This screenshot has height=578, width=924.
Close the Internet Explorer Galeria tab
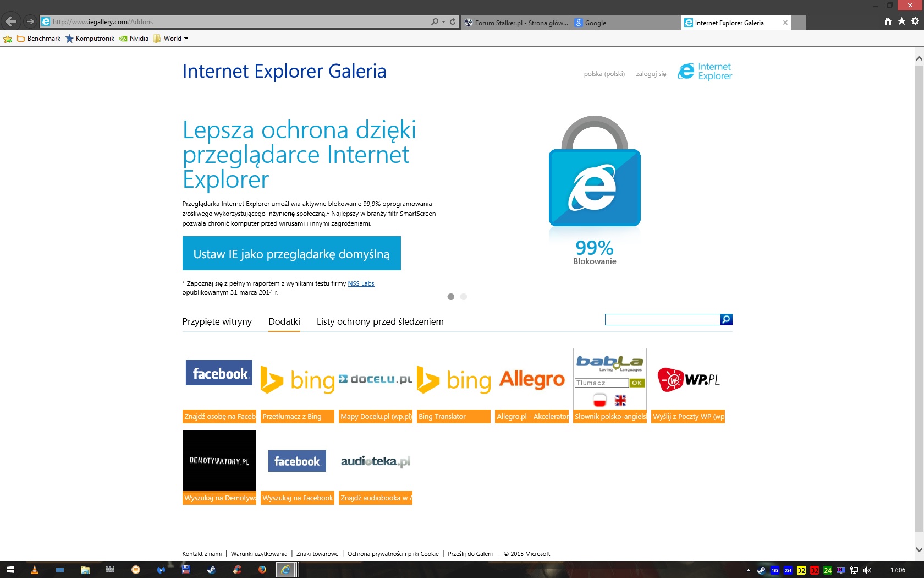click(785, 23)
